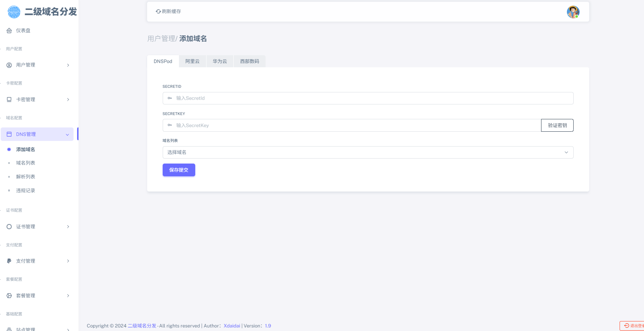This screenshot has height=331, width=644.
Task: Click the dashboard home icon
Action: click(x=9, y=31)
